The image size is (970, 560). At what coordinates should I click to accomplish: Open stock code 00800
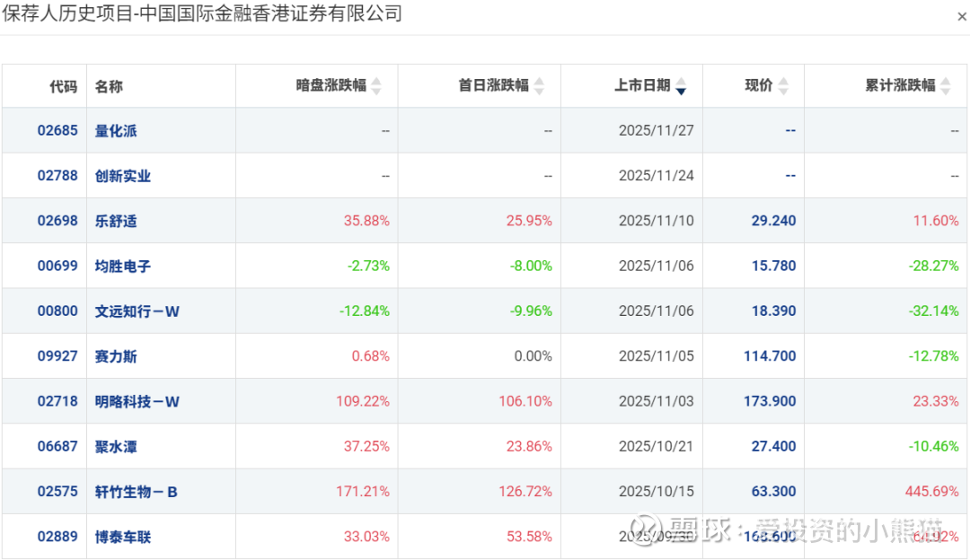[x=57, y=311]
